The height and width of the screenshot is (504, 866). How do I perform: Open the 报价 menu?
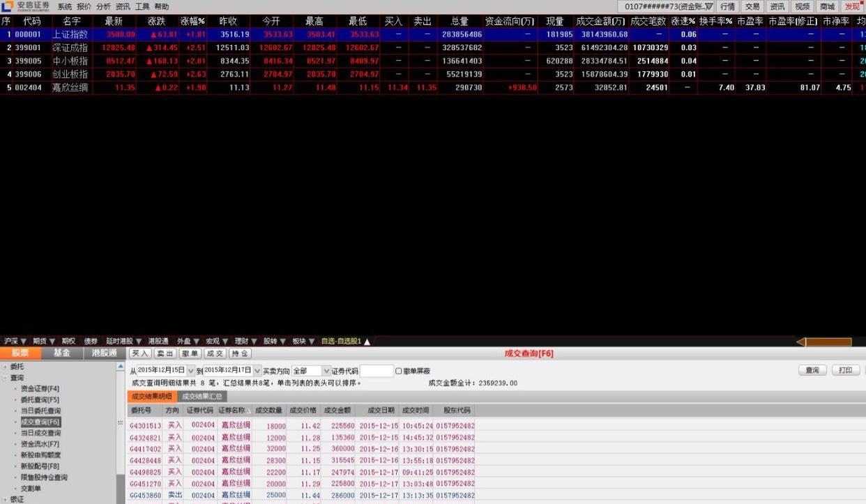(84, 6)
